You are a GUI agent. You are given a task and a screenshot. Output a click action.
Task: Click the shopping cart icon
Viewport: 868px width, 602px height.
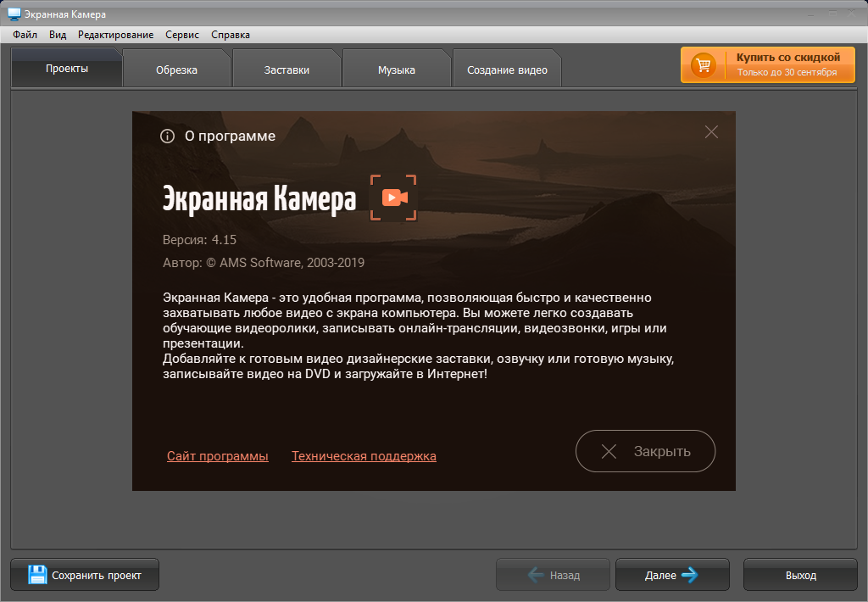(703, 64)
